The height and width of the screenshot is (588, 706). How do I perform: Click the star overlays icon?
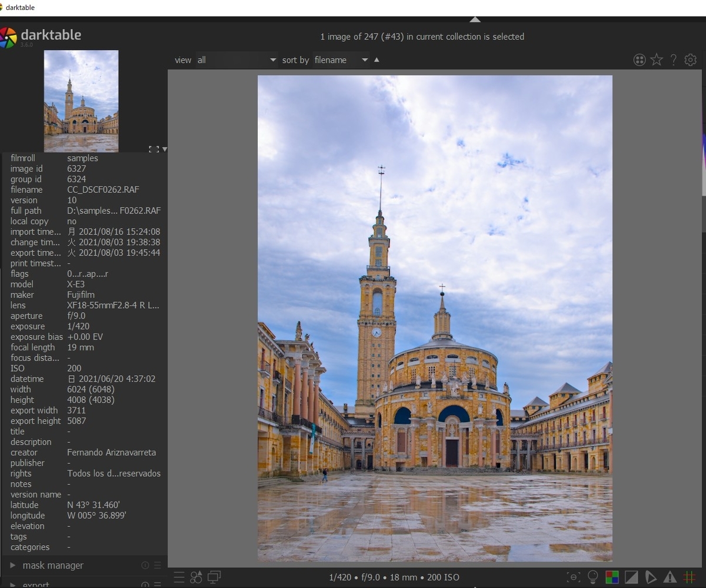tap(657, 60)
